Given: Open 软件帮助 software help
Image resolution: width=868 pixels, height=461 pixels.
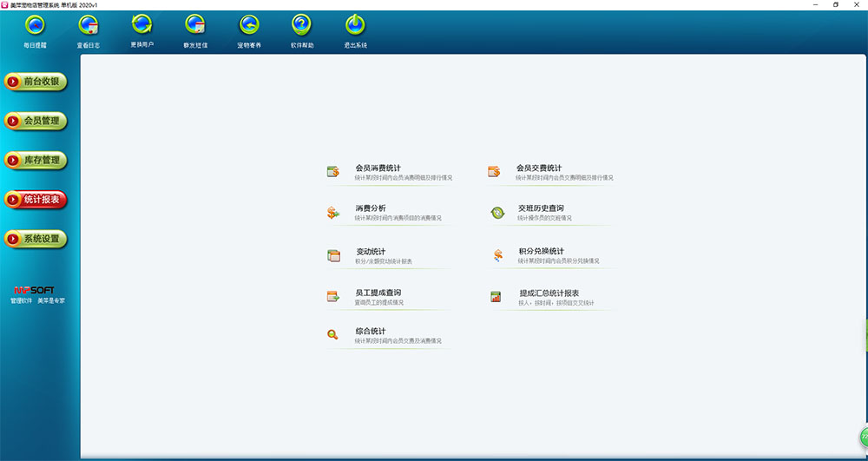Looking at the screenshot, I should [x=301, y=25].
